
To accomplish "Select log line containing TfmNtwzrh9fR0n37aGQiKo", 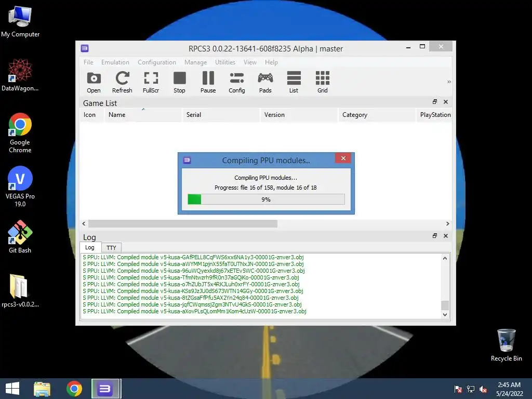I will tap(191, 277).
